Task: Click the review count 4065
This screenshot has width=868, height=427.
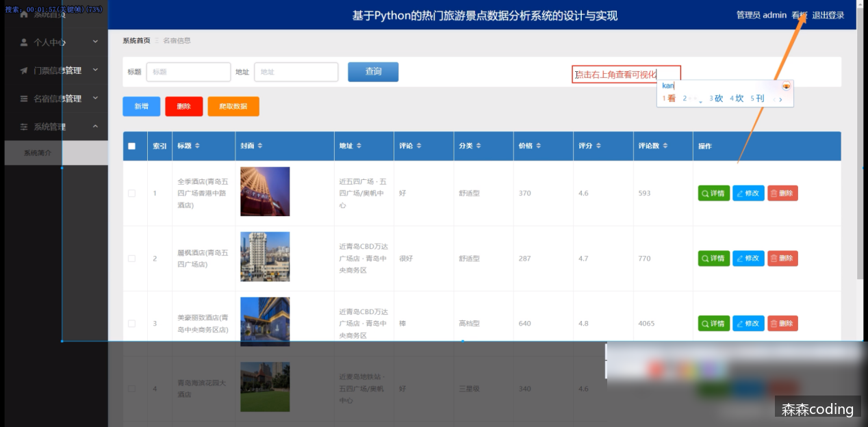Action: (646, 324)
